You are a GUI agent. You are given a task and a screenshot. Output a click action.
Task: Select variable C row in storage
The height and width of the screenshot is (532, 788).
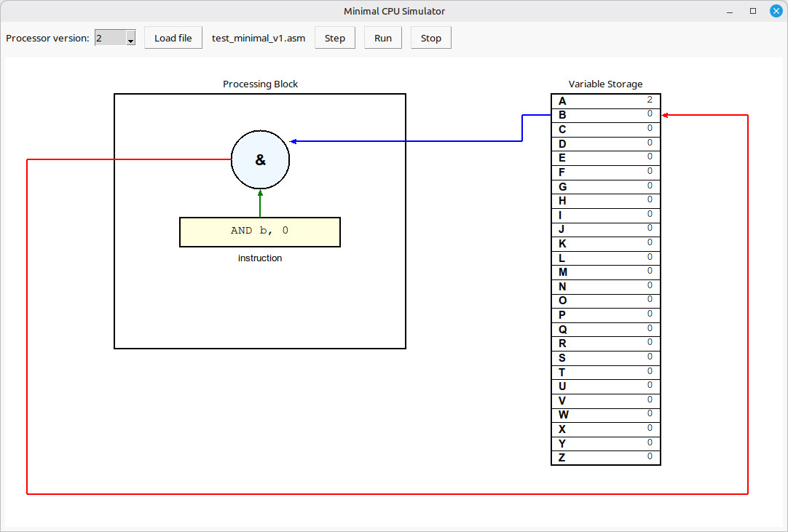coord(606,130)
